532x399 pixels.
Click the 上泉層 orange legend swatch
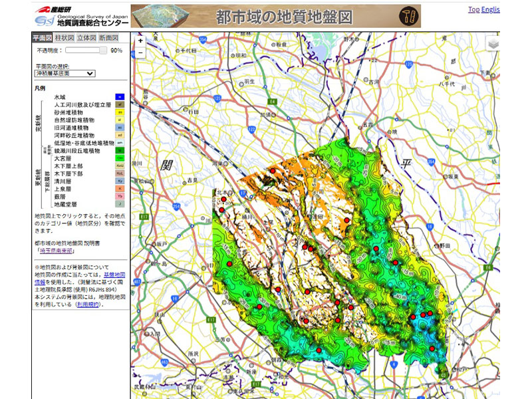[120, 189]
